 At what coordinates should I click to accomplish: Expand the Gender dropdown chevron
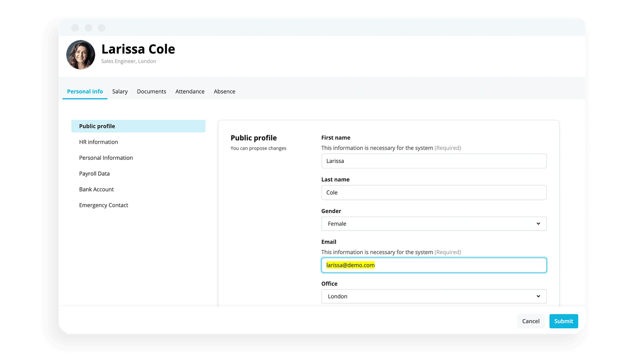pos(538,224)
